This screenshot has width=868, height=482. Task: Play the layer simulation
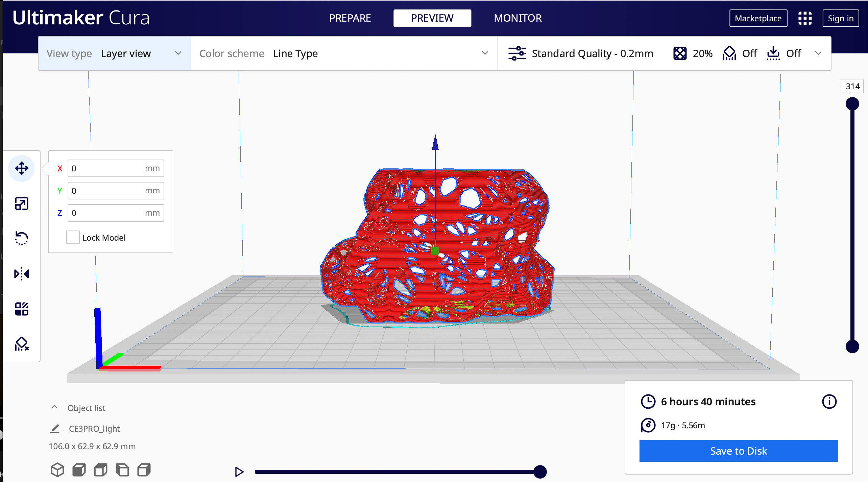pos(239,472)
